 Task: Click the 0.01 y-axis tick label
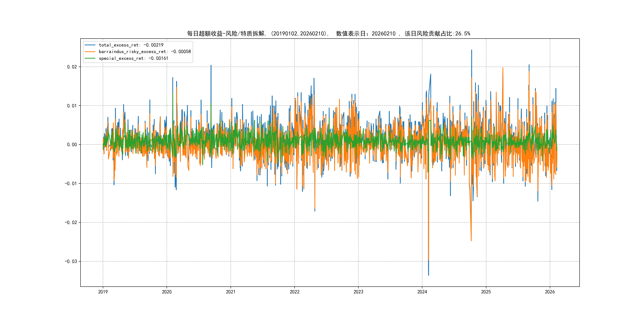tap(72, 106)
